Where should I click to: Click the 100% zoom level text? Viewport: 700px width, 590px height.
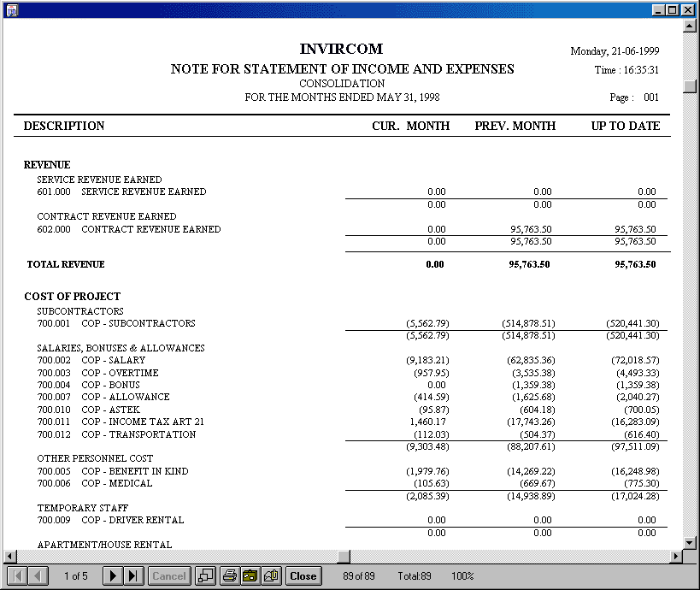click(462, 575)
